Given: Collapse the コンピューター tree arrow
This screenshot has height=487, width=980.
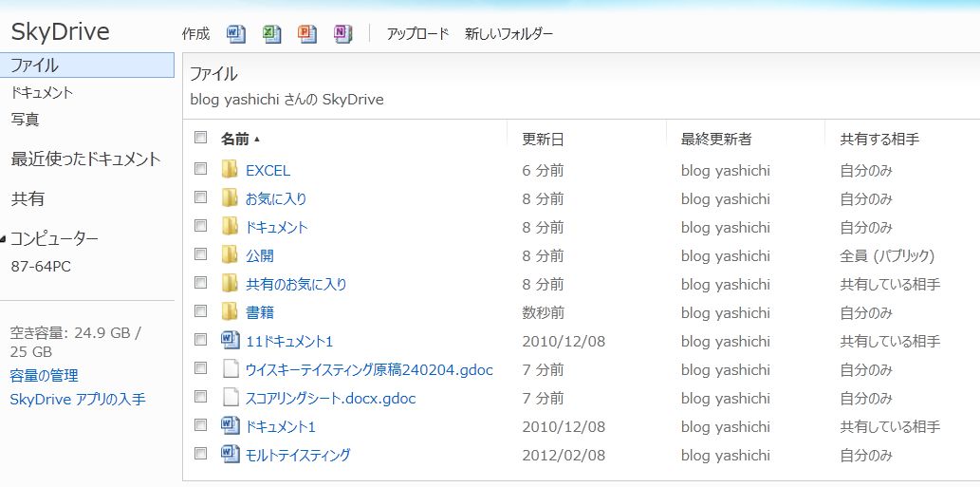Looking at the screenshot, I should pos(3,239).
